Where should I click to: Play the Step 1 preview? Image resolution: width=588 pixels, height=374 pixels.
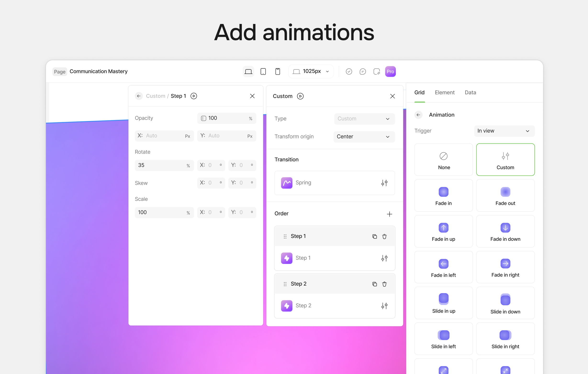pyautogui.click(x=194, y=96)
